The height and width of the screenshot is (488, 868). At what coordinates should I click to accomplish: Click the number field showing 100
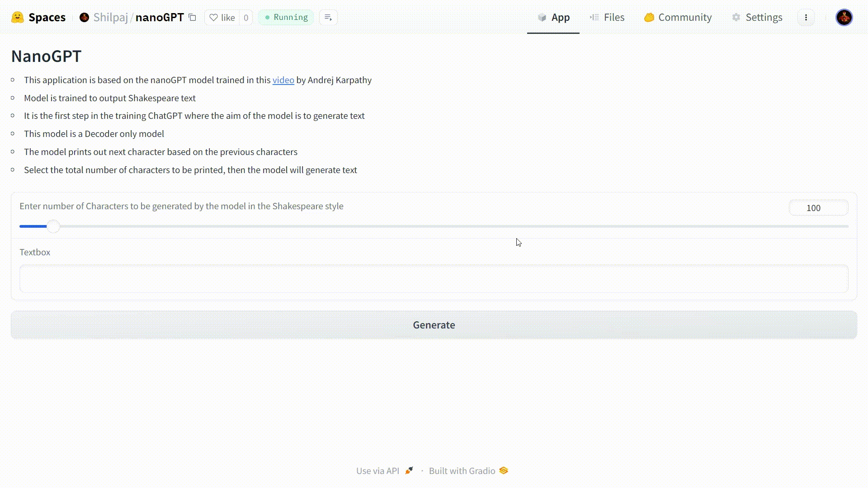pos(818,208)
